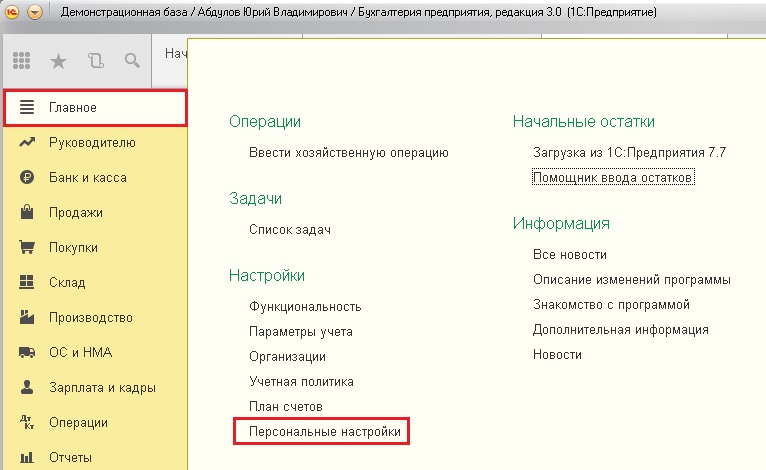This screenshot has width=766, height=470.
Task: Open Организации link
Action: click(x=287, y=356)
